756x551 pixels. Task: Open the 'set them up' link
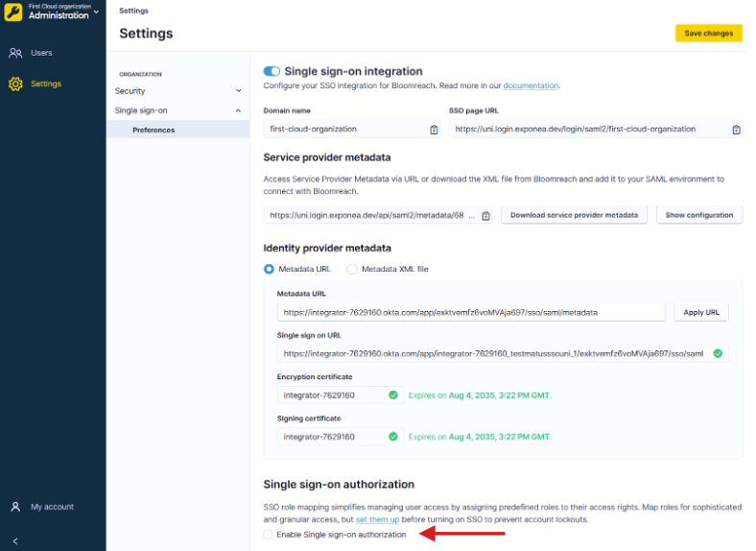(x=377, y=519)
